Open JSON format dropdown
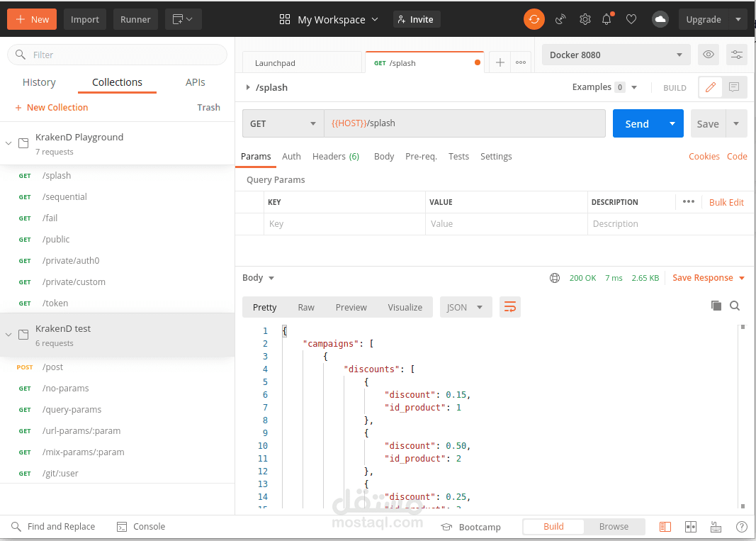Screen dimensions: 756x541 click(466, 307)
